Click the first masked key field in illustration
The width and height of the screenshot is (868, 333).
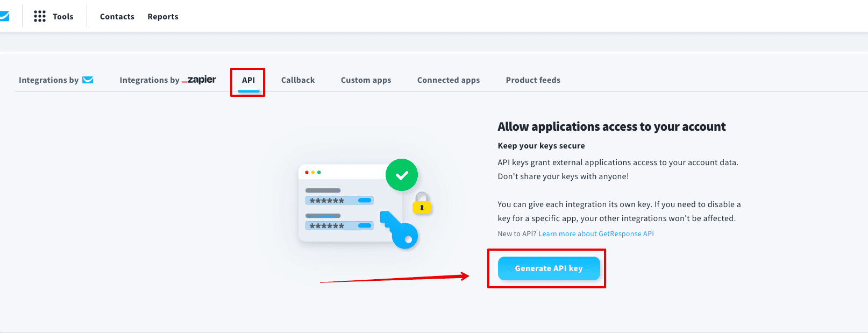pyautogui.click(x=339, y=201)
